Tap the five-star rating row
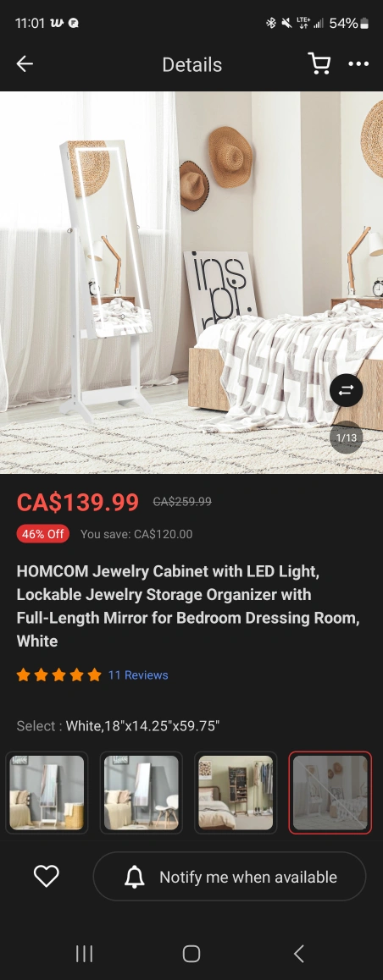Image resolution: width=383 pixels, height=980 pixels. [58, 675]
